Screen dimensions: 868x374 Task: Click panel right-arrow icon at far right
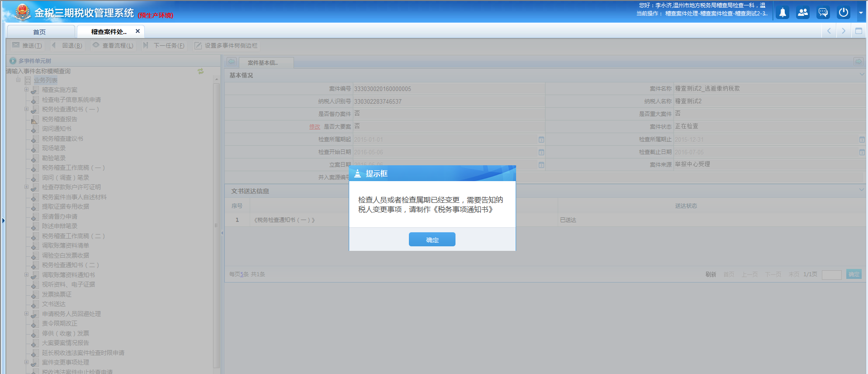click(x=858, y=62)
